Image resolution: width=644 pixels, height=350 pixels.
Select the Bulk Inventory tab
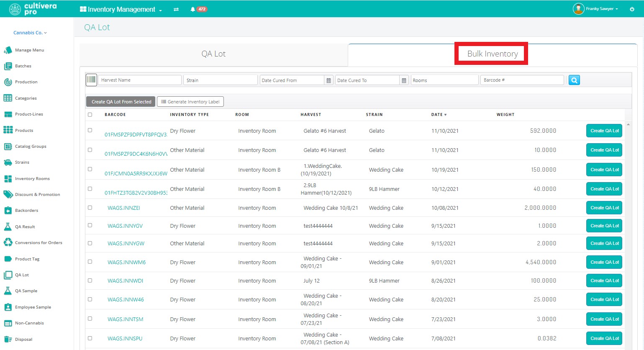[492, 54]
